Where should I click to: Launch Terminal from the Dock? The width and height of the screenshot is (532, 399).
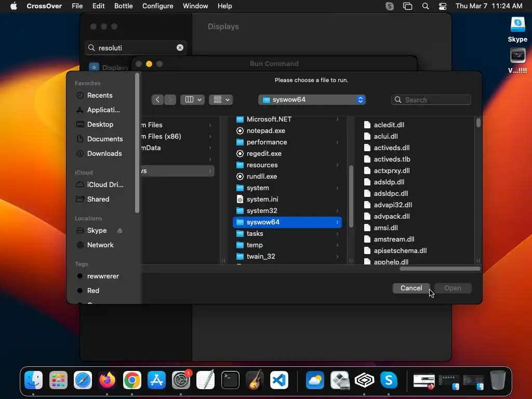pyautogui.click(x=230, y=380)
